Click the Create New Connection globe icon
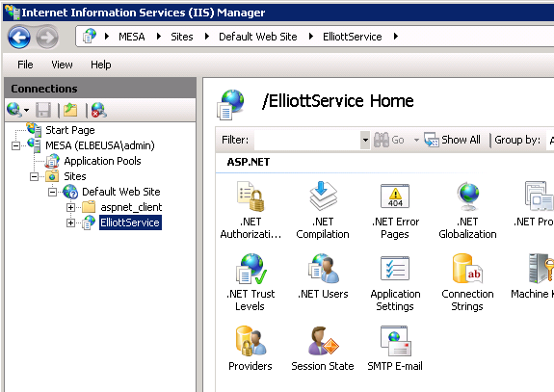The height and width of the screenshot is (392, 554). [x=14, y=110]
